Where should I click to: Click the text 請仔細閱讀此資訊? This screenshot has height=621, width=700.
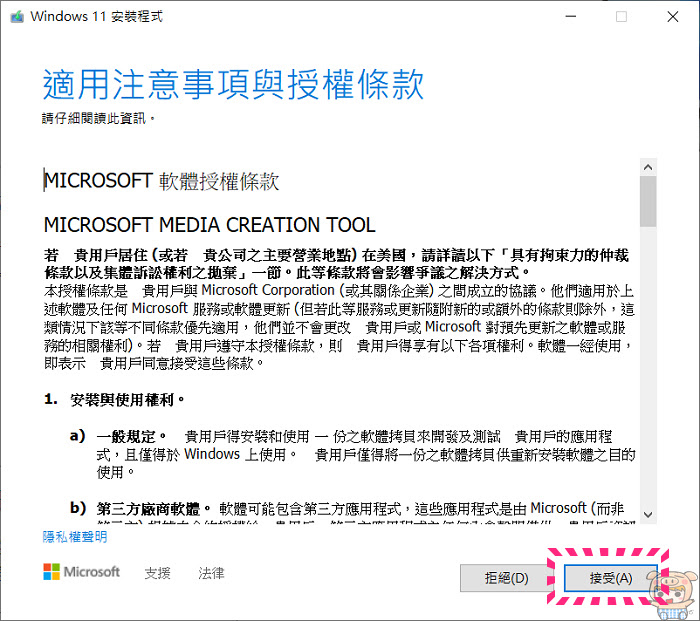pyautogui.click(x=99, y=118)
